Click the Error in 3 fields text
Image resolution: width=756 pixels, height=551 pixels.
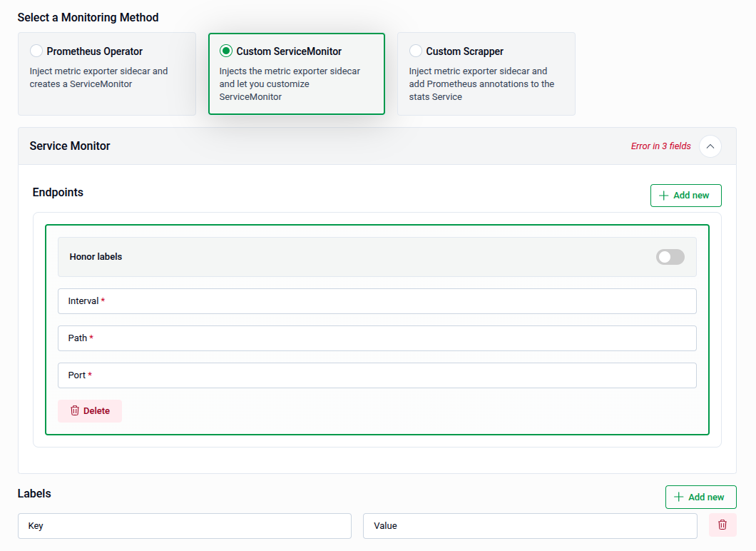[x=660, y=146]
